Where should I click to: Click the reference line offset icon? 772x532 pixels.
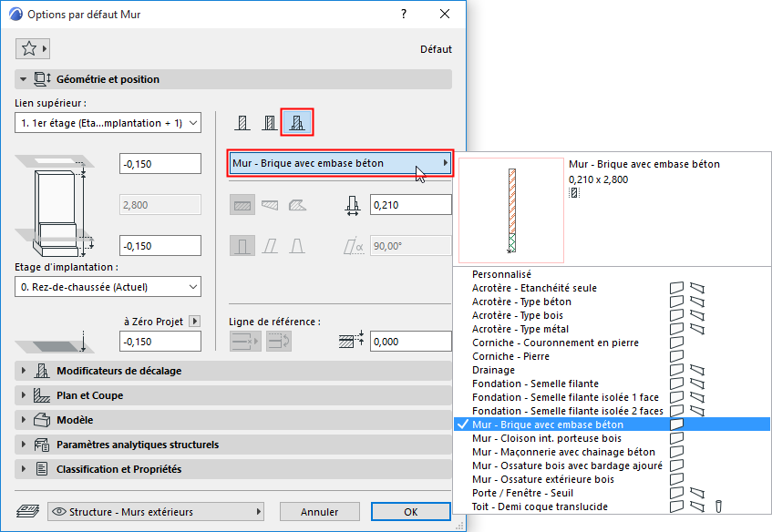pyautogui.click(x=352, y=340)
